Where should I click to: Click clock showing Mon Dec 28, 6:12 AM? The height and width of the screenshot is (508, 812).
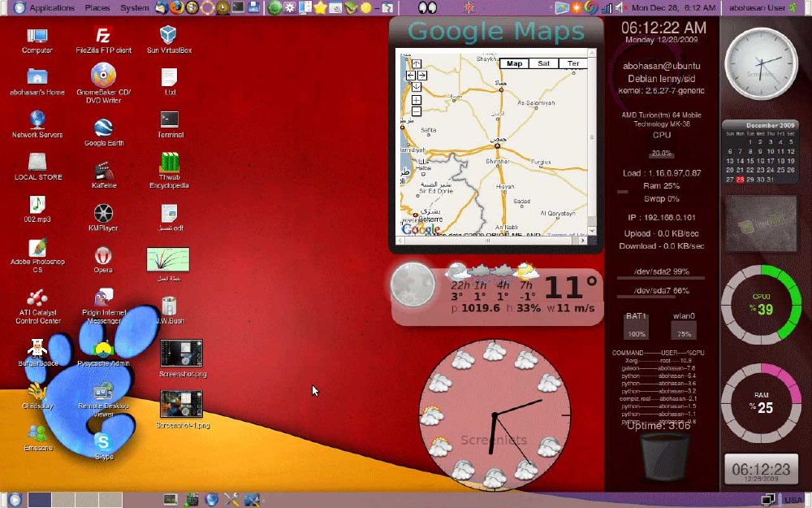(674, 8)
